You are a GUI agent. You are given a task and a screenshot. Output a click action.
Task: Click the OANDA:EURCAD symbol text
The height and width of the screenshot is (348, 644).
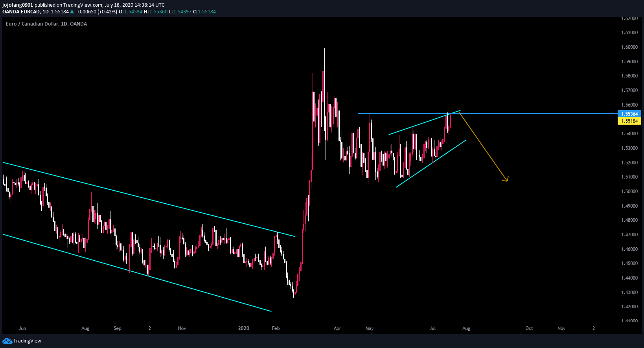[x=21, y=11]
